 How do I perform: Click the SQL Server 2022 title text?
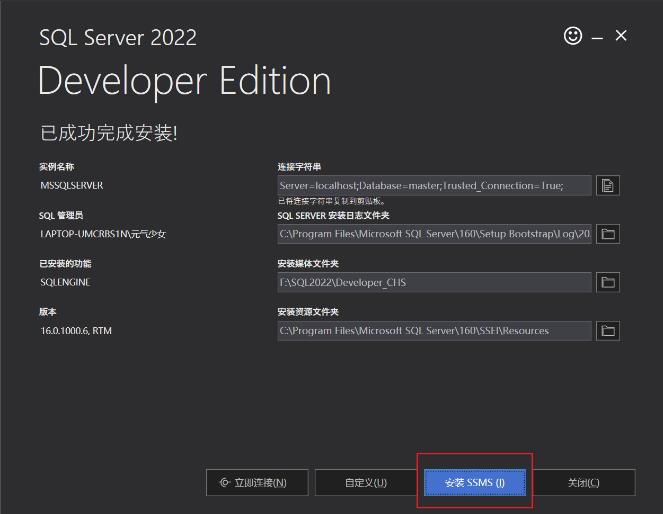point(118,38)
